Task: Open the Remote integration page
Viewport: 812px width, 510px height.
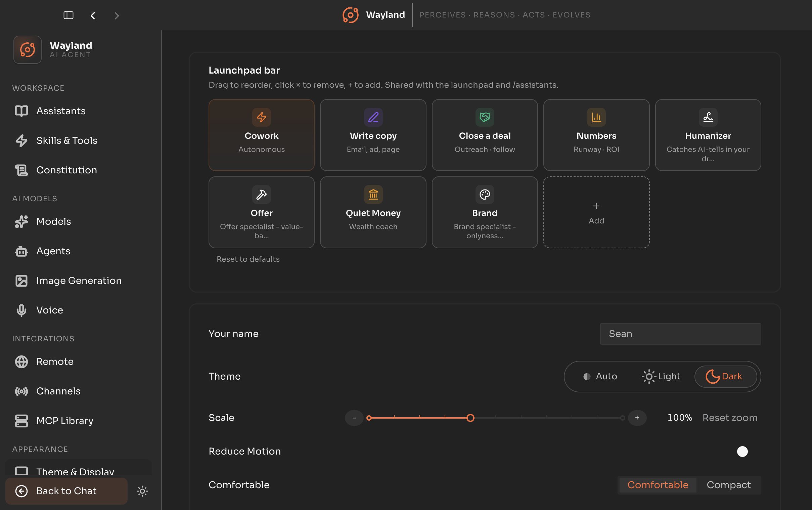Action: (x=78, y=362)
